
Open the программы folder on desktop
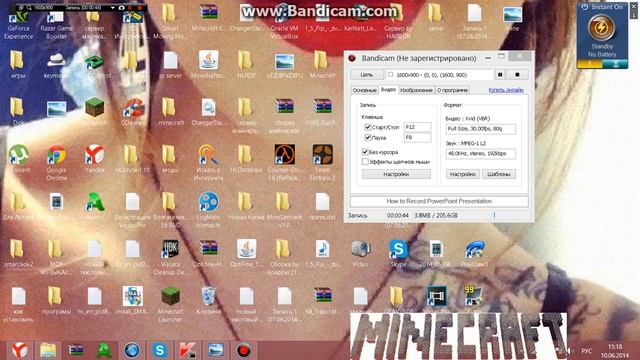click(x=56, y=300)
